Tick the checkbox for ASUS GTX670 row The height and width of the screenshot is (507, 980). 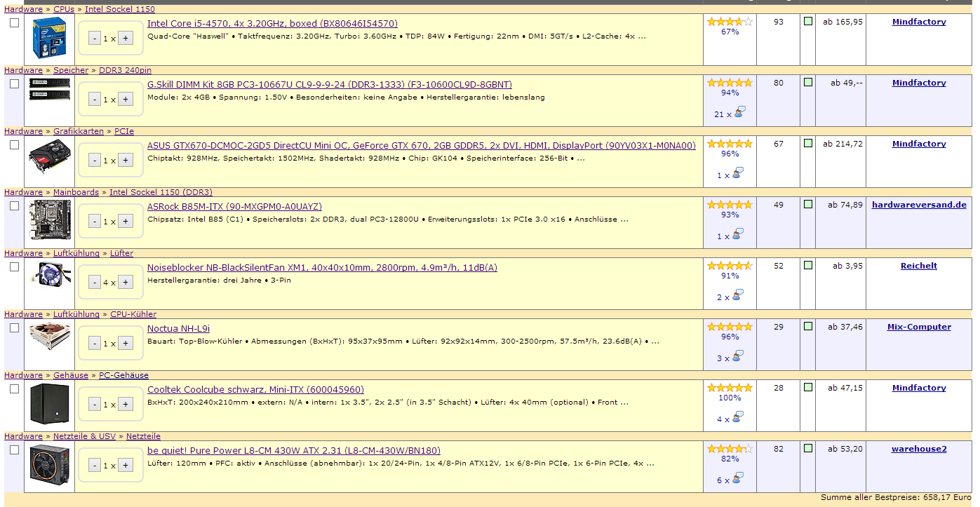tap(14, 144)
